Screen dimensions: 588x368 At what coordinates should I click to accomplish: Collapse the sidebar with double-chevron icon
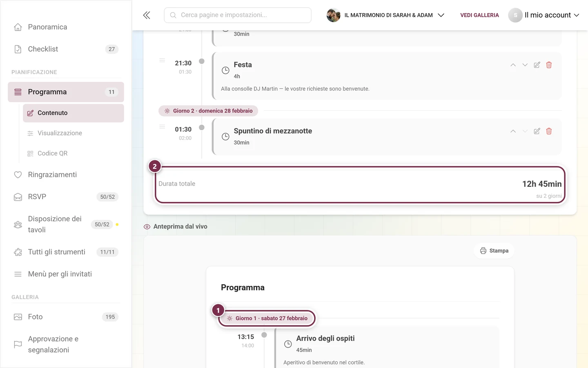[147, 15]
